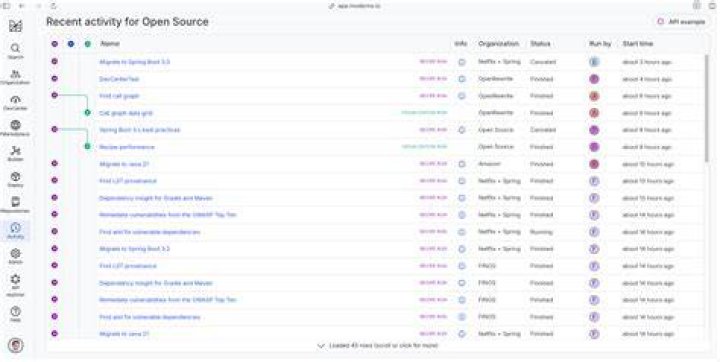Open the user profile avatar in sidebar
720x362 pixels.
[x=16, y=345]
